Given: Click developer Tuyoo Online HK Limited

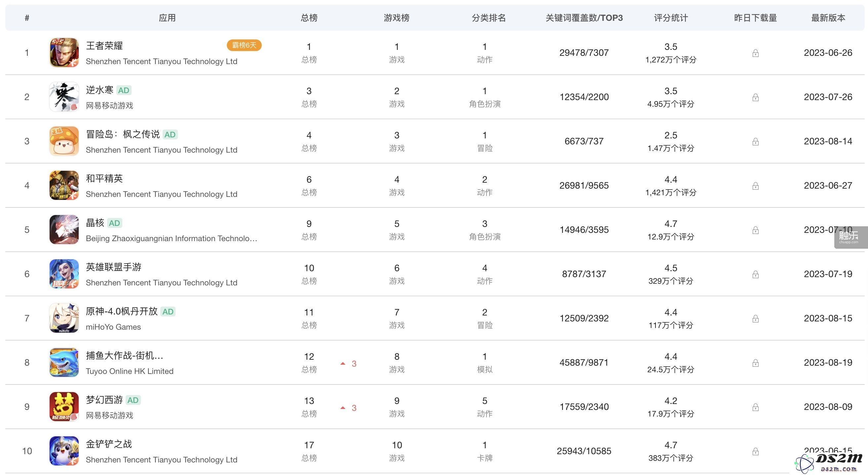Looking at the screenshot, I should pos(129,371).
